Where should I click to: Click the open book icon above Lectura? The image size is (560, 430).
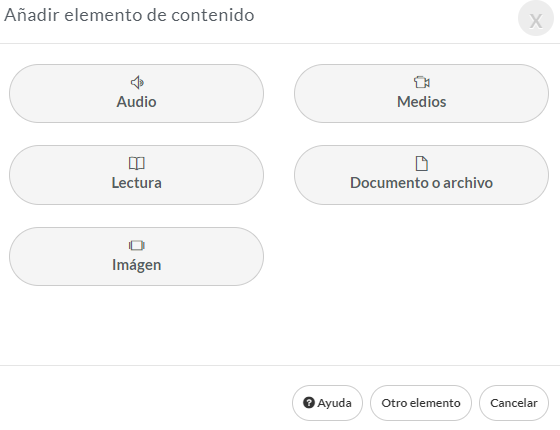click(136, 164)
